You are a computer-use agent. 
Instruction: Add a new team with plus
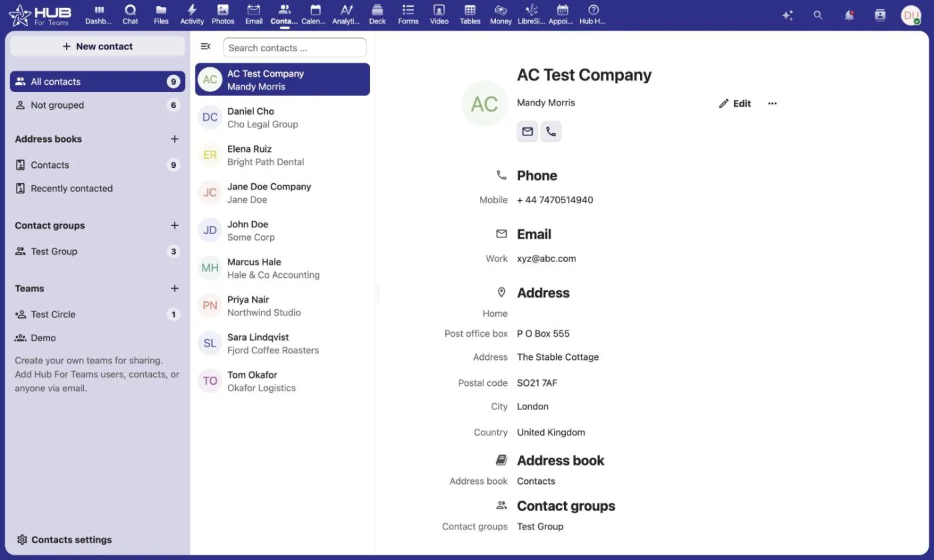point(175,288)
